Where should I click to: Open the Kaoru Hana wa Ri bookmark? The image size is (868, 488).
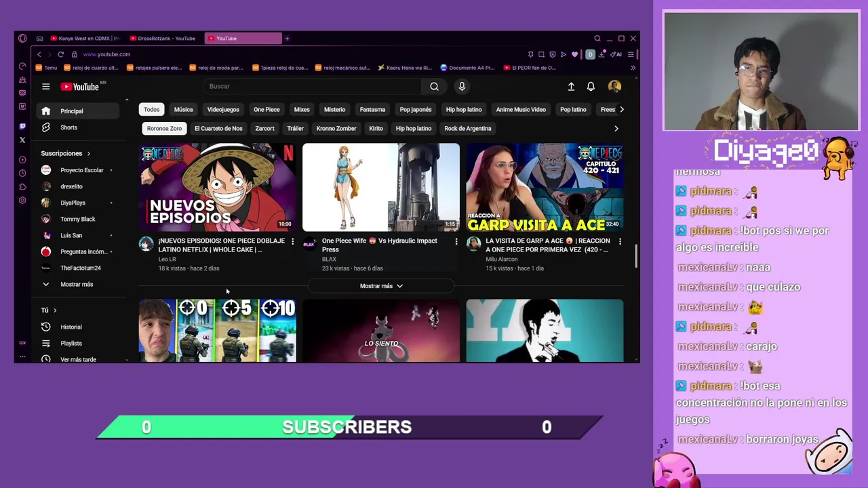[x=405, y=68]
